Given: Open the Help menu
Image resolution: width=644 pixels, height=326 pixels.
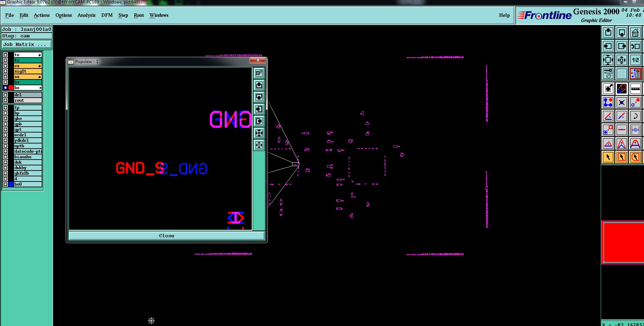Looking at the screenshot, I should coord(504,15).
